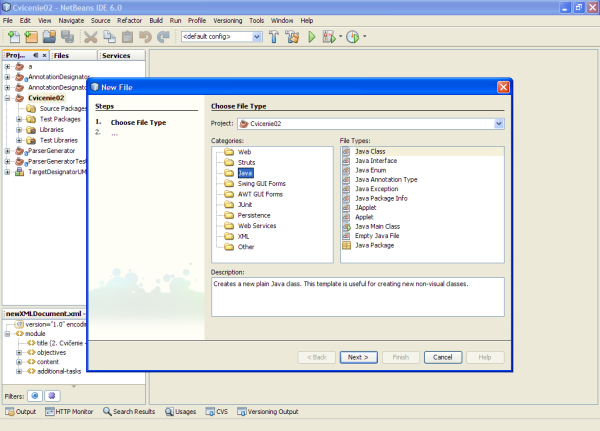The height and width of the screenshot is (431, 600).
Task: Open the CVS window
Action: [217, 412]
